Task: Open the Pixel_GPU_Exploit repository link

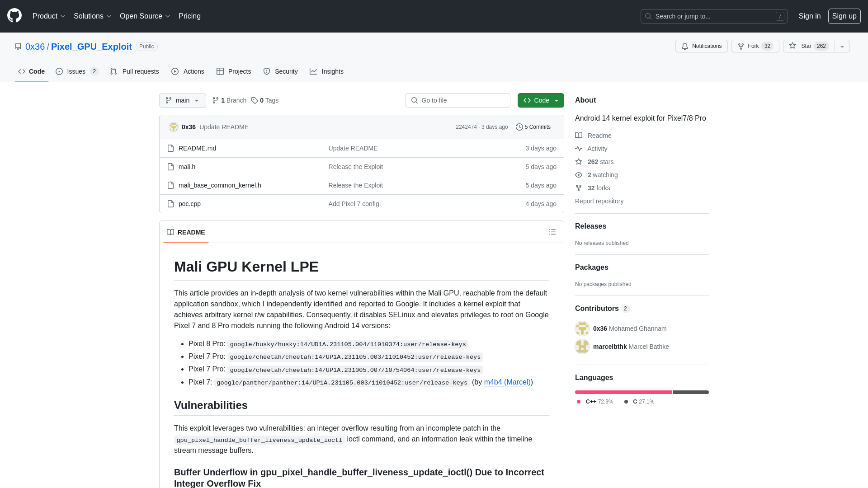Action: coord(91,47)
